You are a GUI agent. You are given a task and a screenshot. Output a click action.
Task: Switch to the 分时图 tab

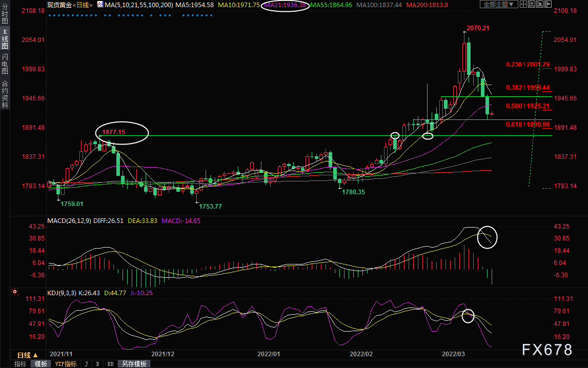(x=5, y=13)
